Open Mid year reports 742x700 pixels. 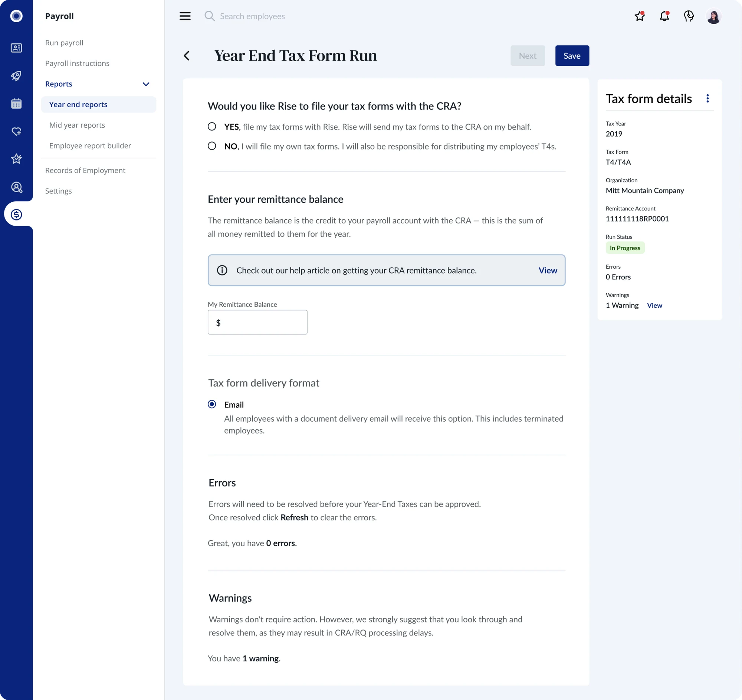pos(77,125)
